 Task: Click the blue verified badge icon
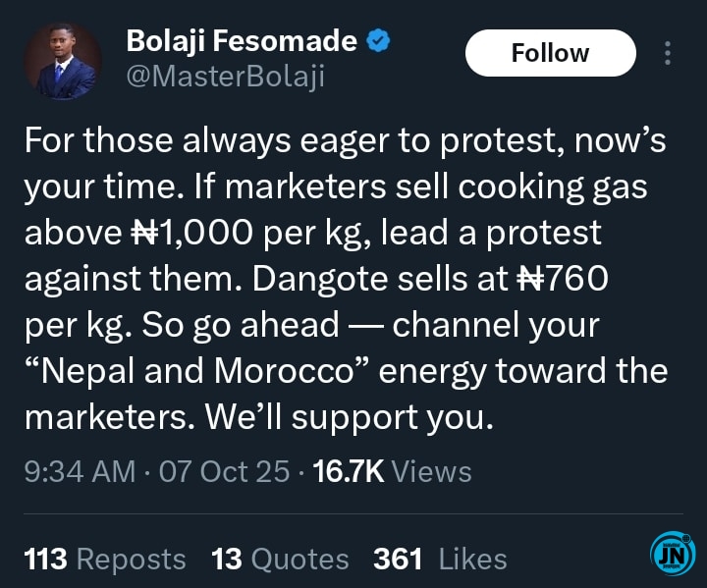point(379,41)
